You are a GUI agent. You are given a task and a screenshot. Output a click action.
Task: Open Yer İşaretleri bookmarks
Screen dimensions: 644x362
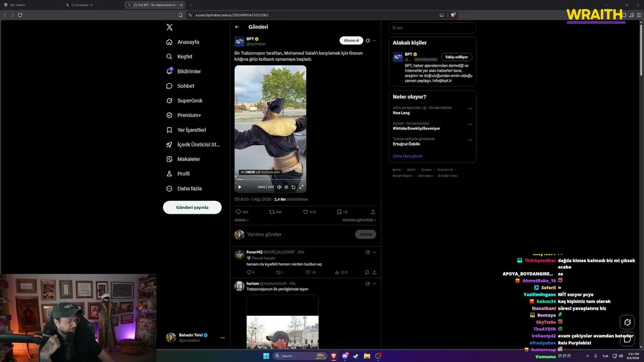(x=186, y=130)
